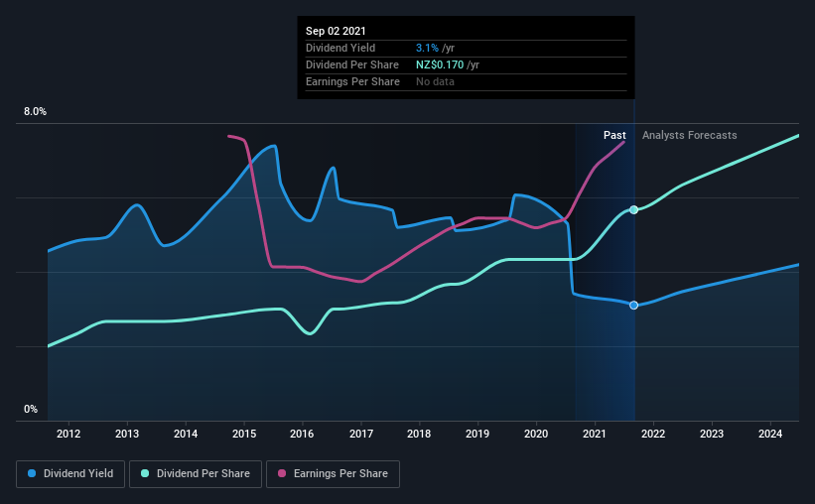Image resolution: width=815 pixels, height=504 pixels.
Task: Click the NZ$0.170 tooltip value
Action: tap(440, 64)
